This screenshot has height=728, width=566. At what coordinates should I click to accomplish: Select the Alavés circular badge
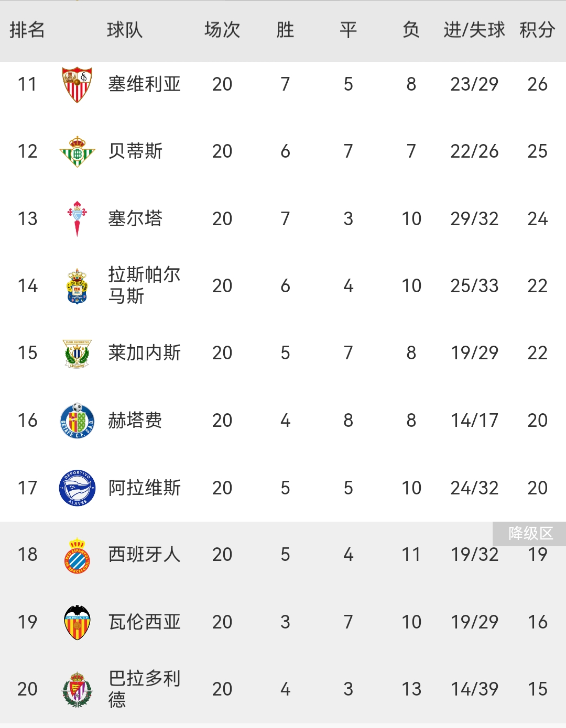point(77,488)
